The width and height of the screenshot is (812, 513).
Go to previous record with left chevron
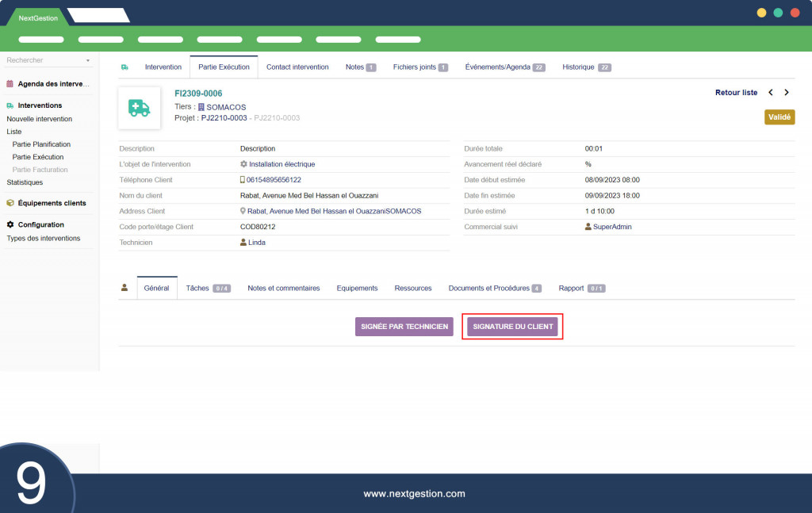tap(771, 93)
